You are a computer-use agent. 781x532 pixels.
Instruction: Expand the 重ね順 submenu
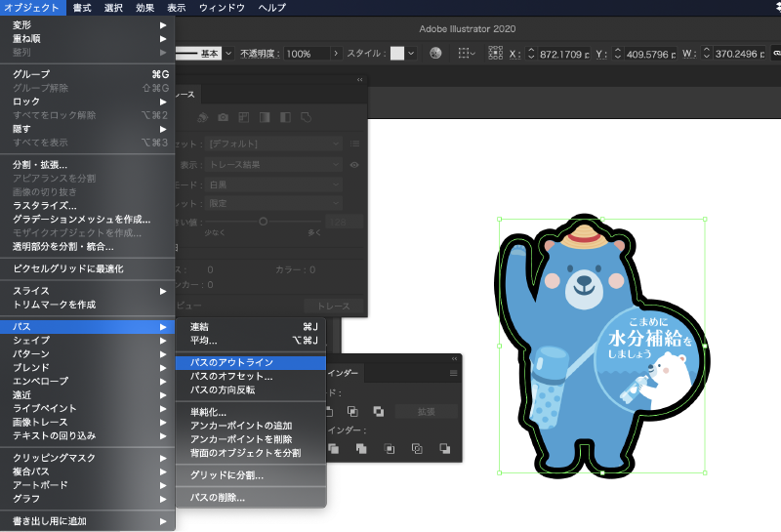point(88,38)
